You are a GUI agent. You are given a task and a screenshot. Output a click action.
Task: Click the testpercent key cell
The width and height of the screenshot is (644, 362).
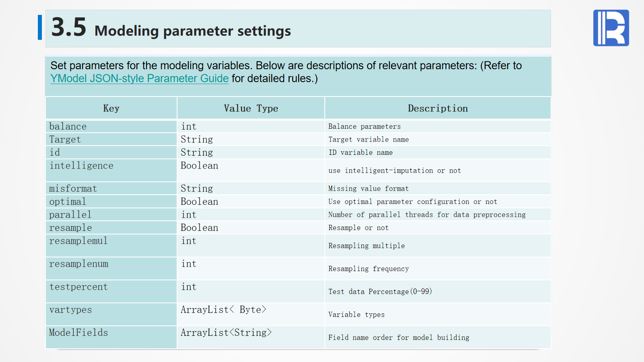[78, 287]
